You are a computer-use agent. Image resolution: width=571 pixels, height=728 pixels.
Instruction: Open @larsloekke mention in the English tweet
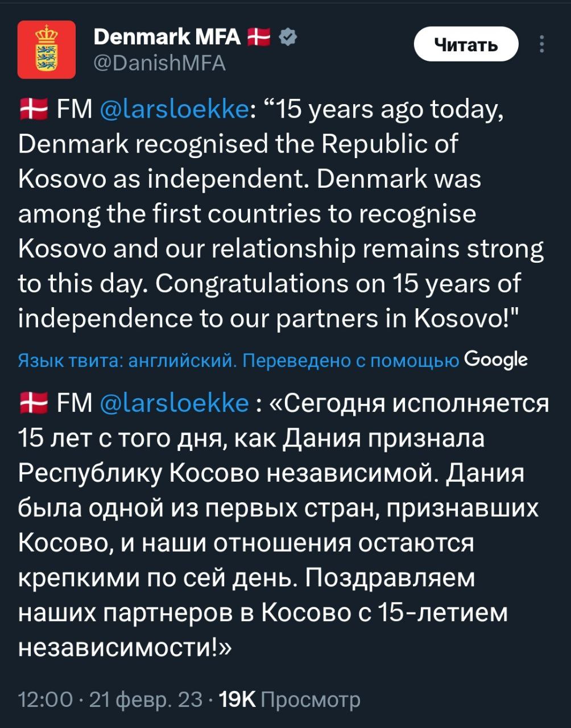tap(173, 109)
